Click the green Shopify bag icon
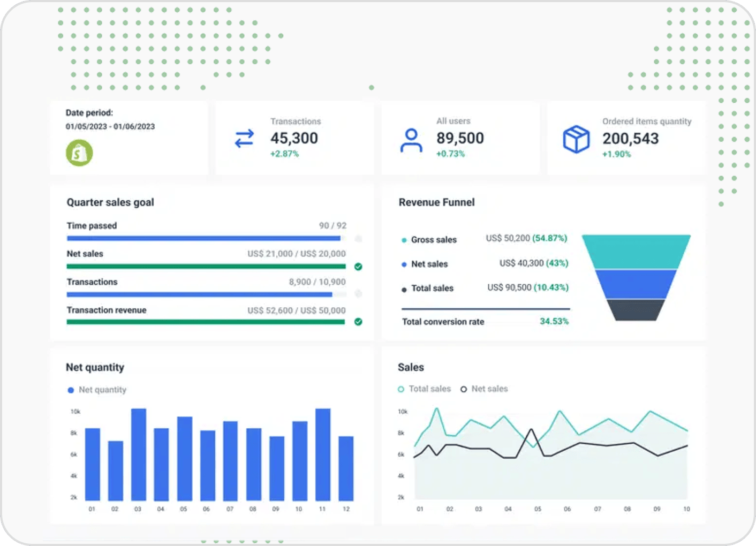This screenshot has width=756, height=546. pyautogui.click(x=79, y=153)
